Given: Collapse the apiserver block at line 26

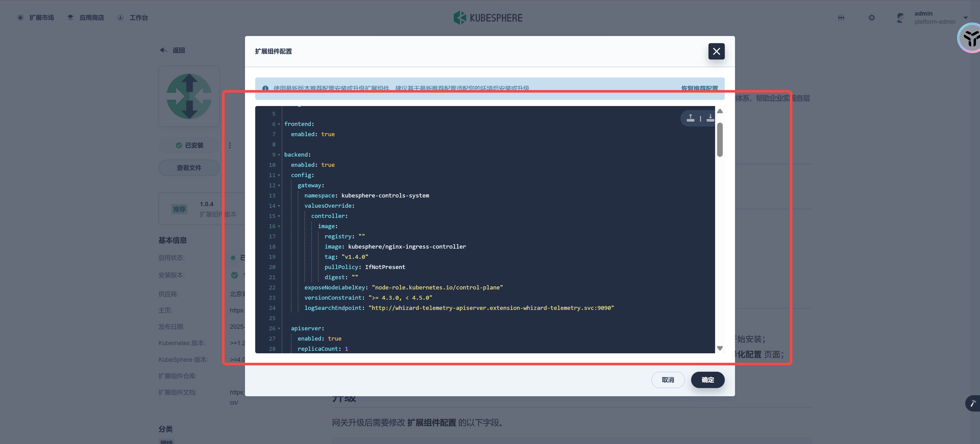Looking at the screenshot, I should coord(279,328).
